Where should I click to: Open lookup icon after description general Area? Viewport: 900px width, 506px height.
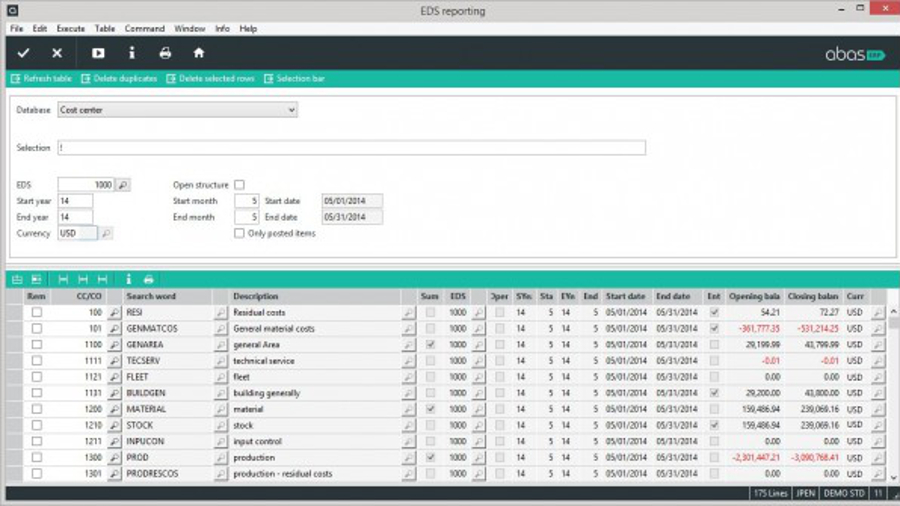[x=408, y=345]
